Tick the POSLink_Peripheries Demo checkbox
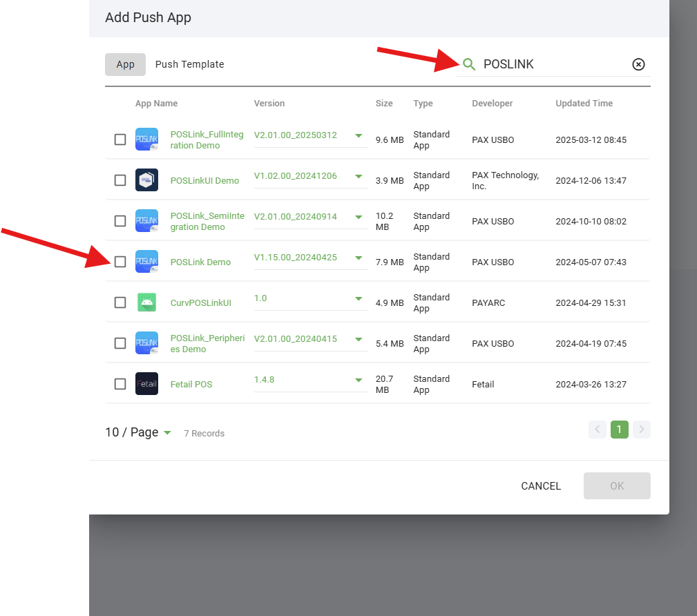The height and width of the screenshot is (616, 697). coord(120,343)
